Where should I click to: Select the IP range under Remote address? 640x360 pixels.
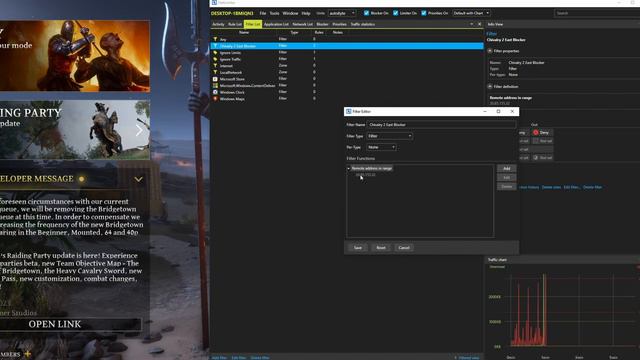tap(365, 175)
